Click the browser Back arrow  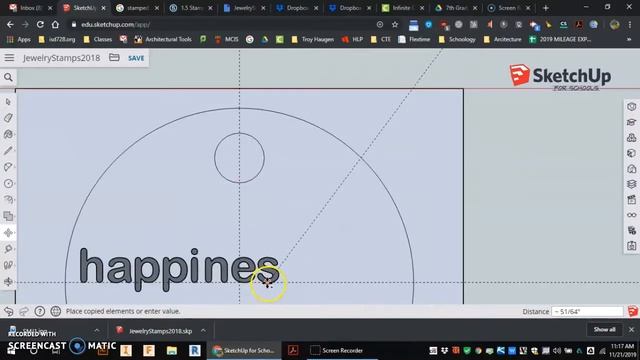pos(10,24)
